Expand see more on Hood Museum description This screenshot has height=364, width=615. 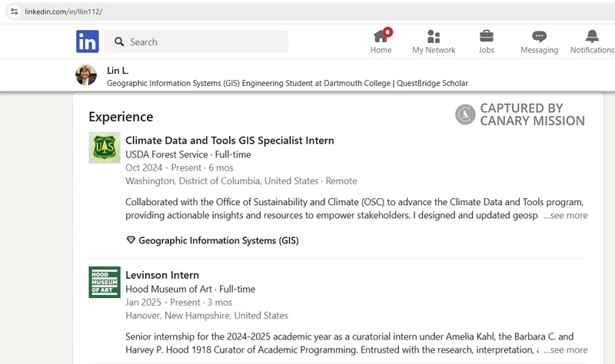[566, 350]
